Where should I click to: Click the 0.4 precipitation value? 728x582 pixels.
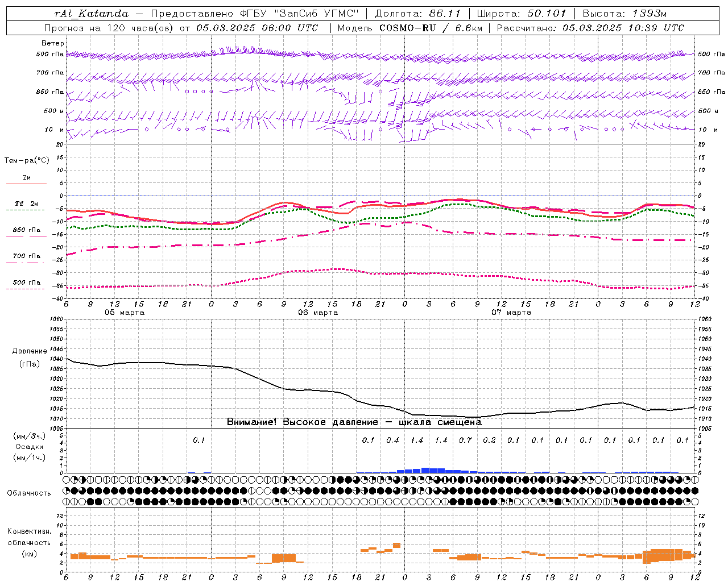(x=392, y=440)
